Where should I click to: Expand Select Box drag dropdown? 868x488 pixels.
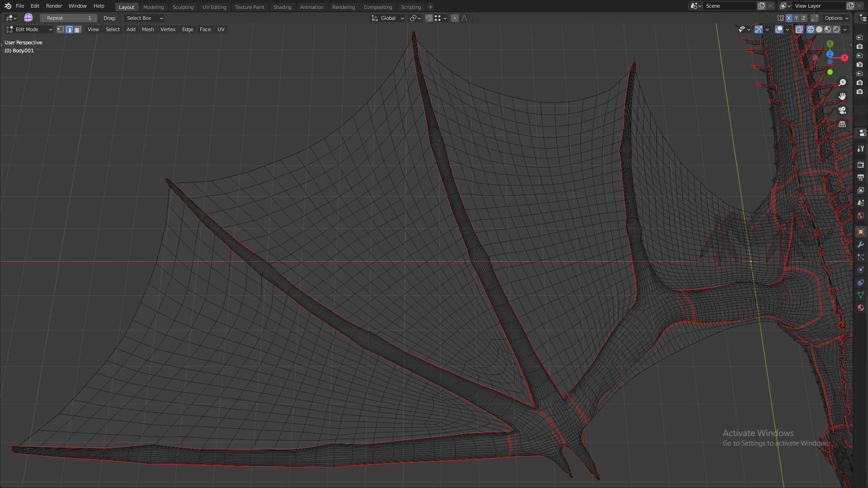tap(144, 18)
